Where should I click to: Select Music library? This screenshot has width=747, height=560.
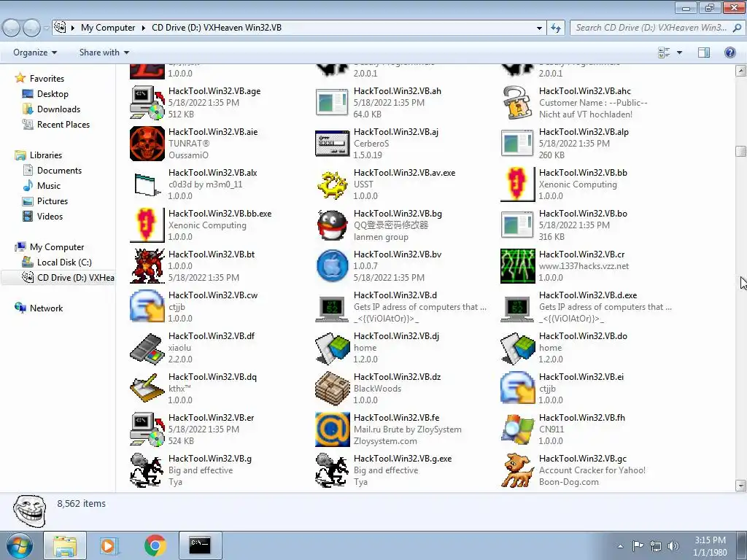pyautogui.click(x=49, y=186)
